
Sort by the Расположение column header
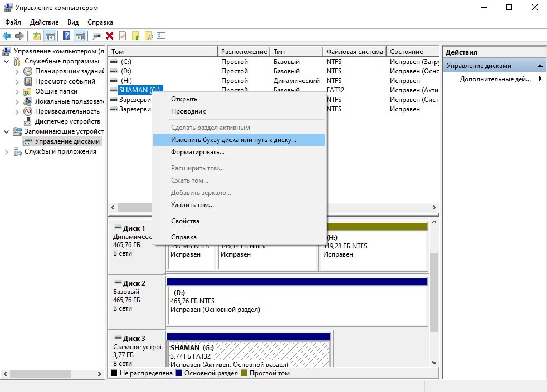tap(243, 52)
